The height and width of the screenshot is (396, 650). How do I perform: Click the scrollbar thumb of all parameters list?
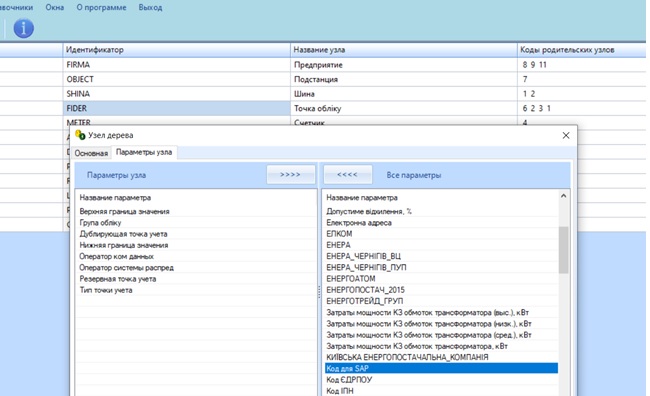point(563,250)
